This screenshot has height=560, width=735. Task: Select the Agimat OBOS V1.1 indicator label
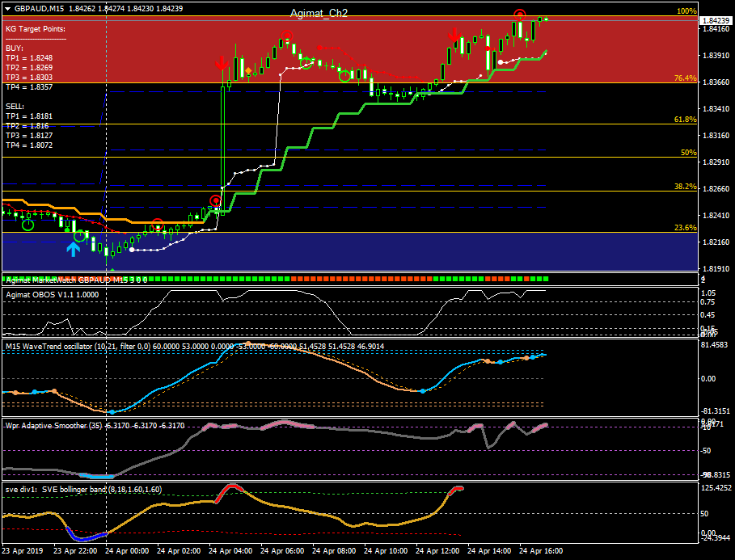click(52, 295)
